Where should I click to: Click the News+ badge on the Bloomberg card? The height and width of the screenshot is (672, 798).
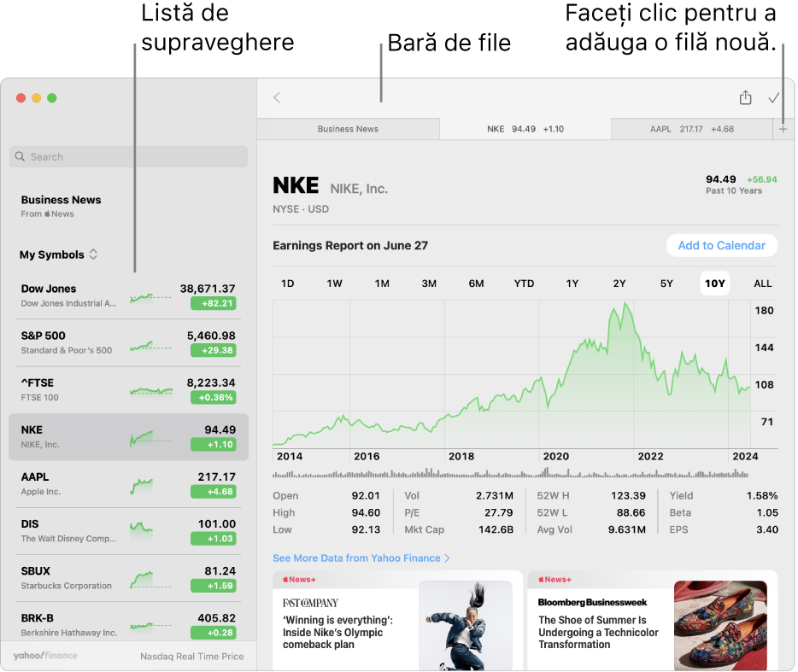(x=554, y=580)
